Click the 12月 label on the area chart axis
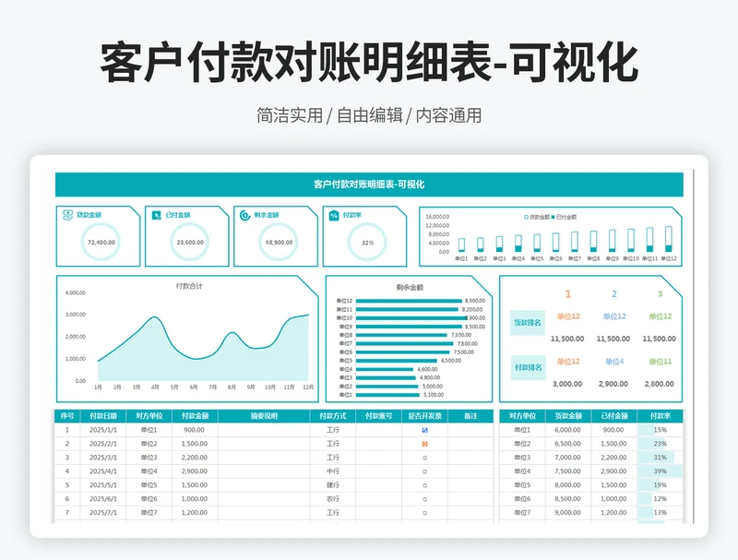 (x=308, y=387)
